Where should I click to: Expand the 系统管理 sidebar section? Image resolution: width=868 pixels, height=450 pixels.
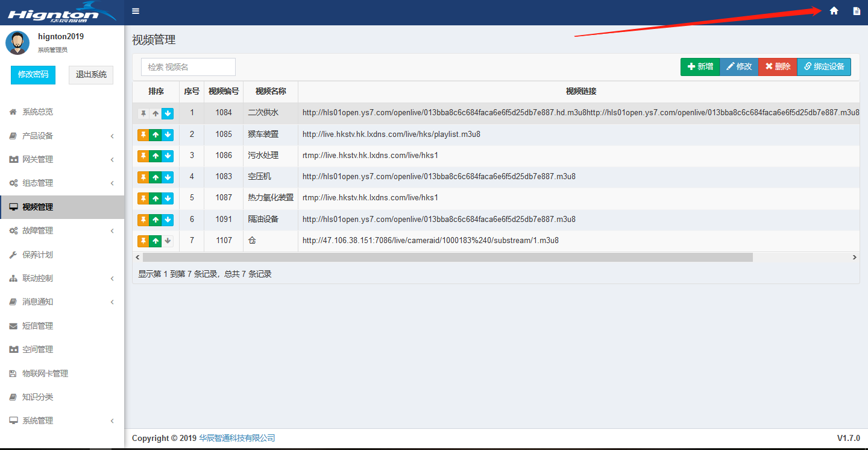point(61,420)
